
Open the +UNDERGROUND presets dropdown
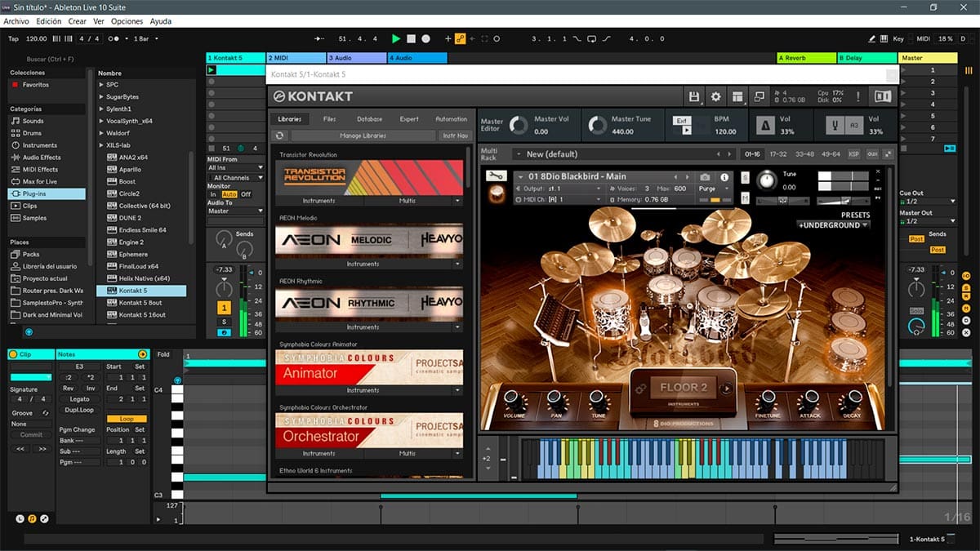(833, 225)
